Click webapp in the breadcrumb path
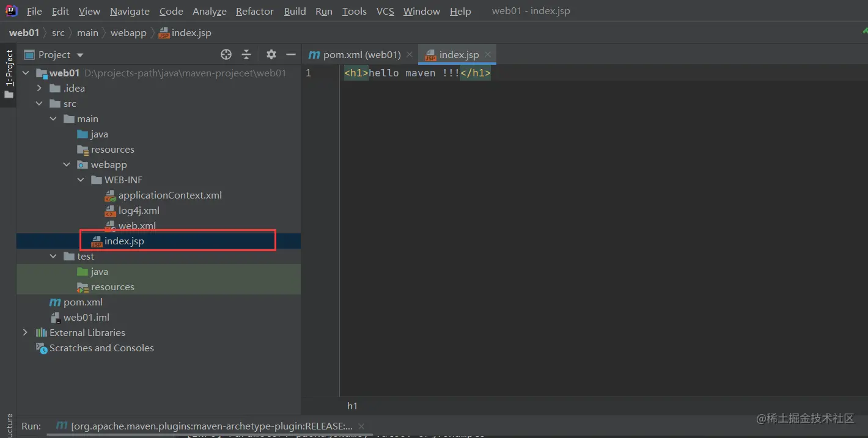 128,33
